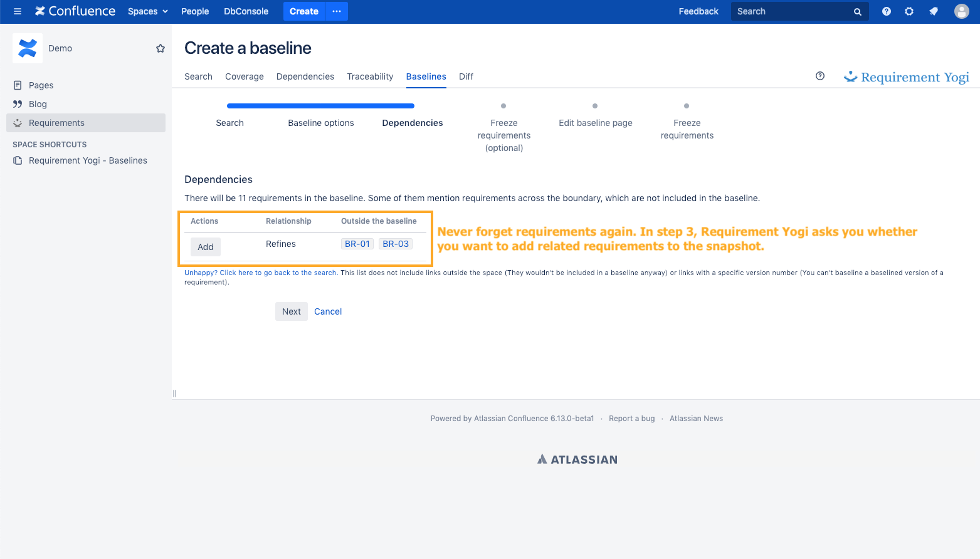Open the help question mark icon in header
This screenshot has width=980, height=559.
point(886,11)
